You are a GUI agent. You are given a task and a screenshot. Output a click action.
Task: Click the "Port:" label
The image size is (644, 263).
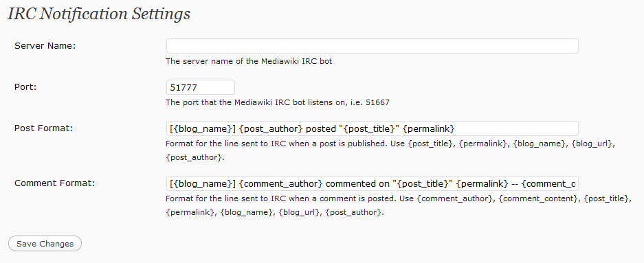point(25,87)
